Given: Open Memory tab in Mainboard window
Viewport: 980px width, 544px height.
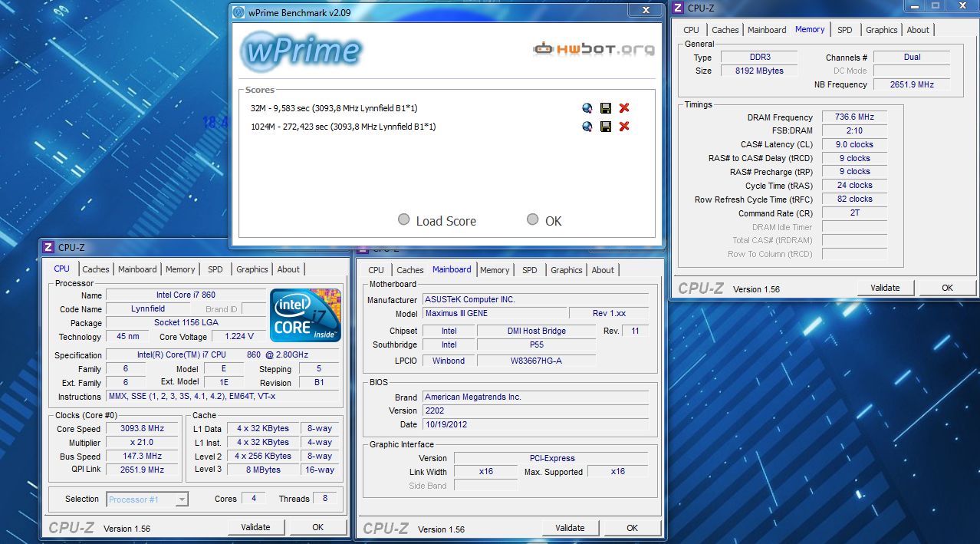Looking at the screenshot, I should pyautogui.click(x=495, y=270).
